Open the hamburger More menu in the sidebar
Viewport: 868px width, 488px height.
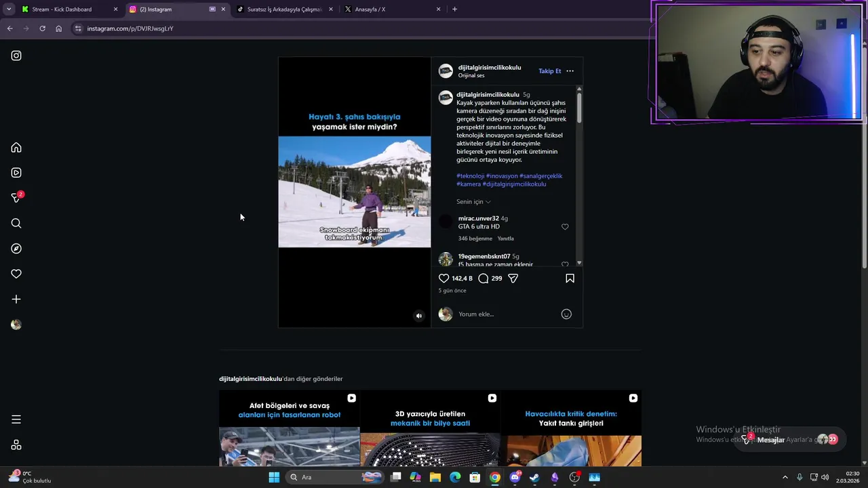click(x=16, y=420)
